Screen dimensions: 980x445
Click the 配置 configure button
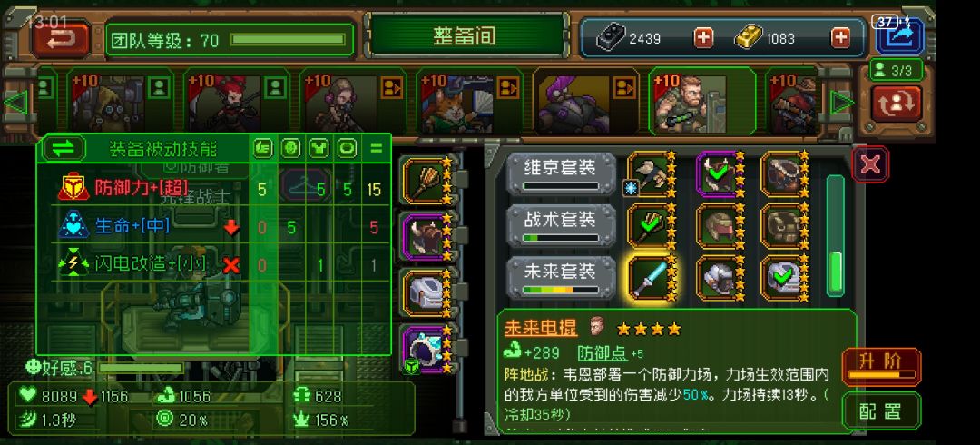[x=881, y=410]
